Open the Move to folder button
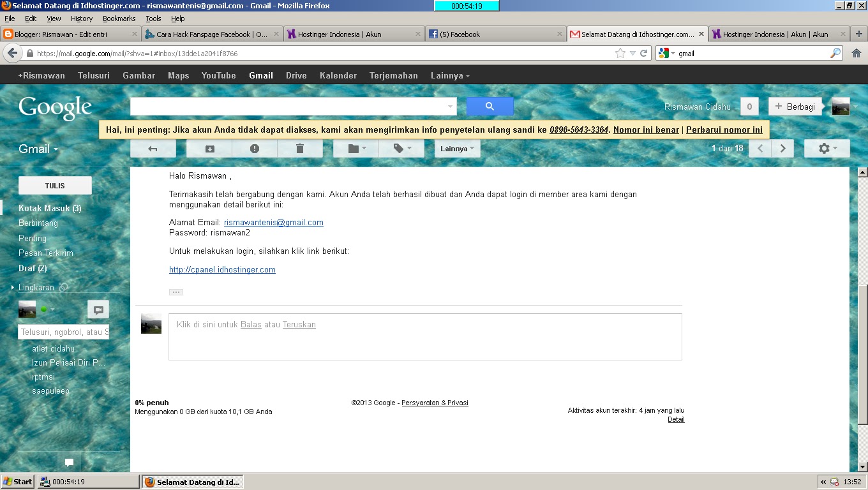This screenshot has width=868, height=490. tap(356, 149)
